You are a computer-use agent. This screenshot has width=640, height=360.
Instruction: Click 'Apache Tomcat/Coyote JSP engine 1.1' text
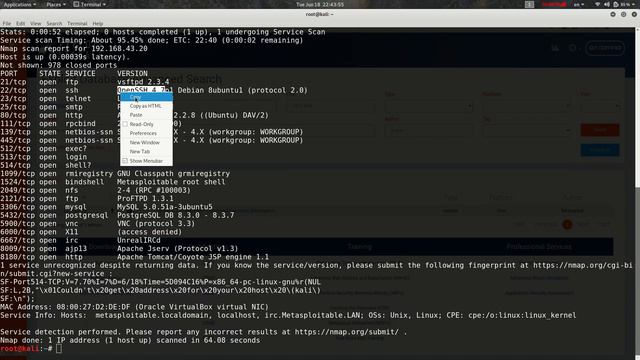coord(193,257)
